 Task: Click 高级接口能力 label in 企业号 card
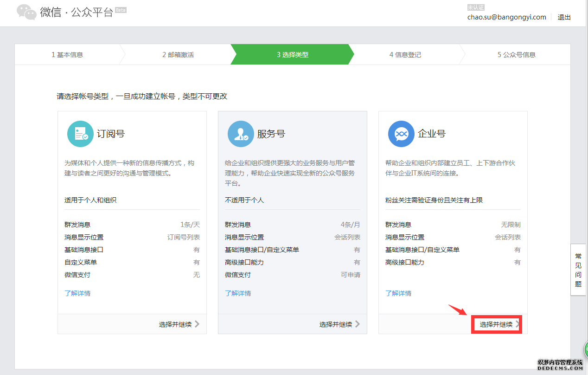pyautogui.click(x=405, y=262)
